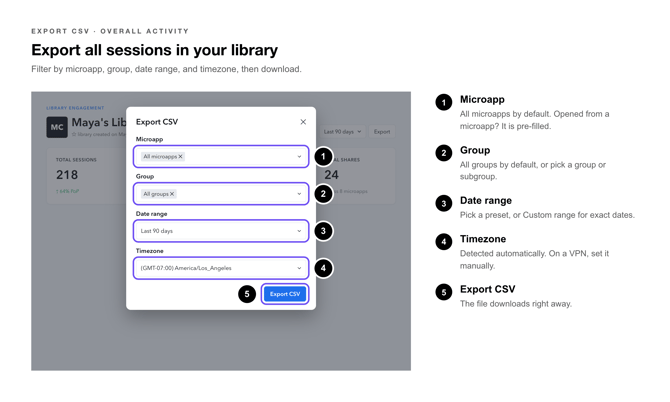Click the TOTAL SESSIONS card label
The height and width of the screenshot is (402, 670).
[76, 160]
